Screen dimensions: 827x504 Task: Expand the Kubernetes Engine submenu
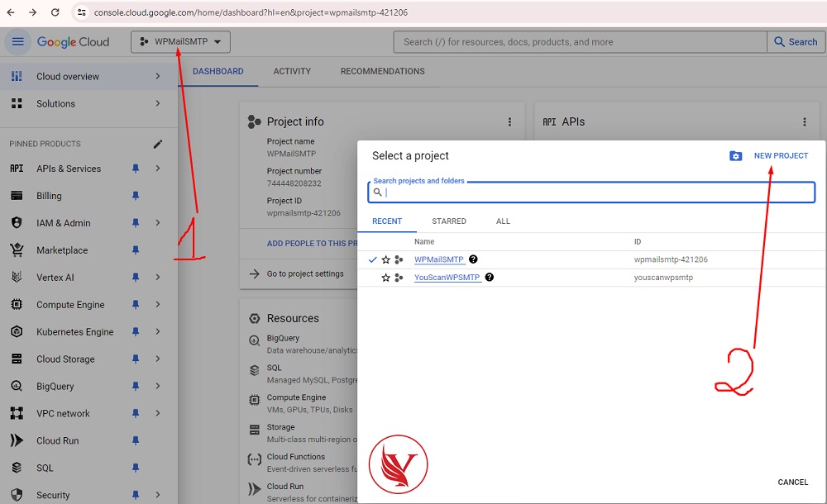point(158,331)
